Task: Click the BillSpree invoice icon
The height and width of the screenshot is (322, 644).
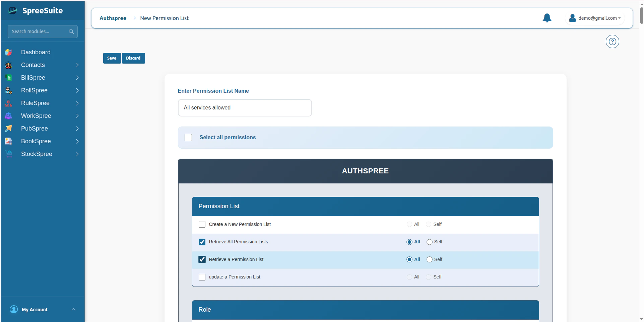Action: 8,78
